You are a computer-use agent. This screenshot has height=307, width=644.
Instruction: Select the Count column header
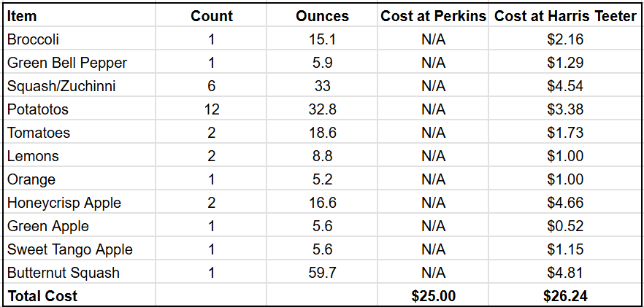(212, 16)
